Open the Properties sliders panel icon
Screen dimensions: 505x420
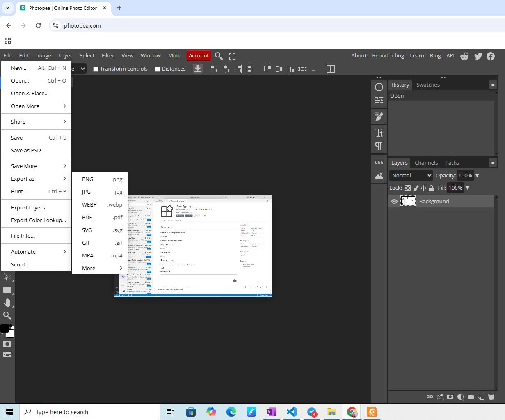(379, 100)
